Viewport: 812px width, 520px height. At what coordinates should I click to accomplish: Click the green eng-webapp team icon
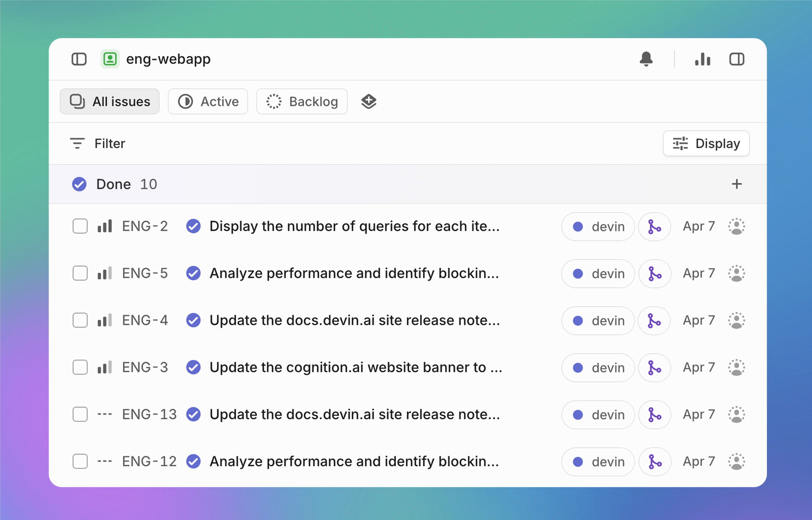[110, 59]
